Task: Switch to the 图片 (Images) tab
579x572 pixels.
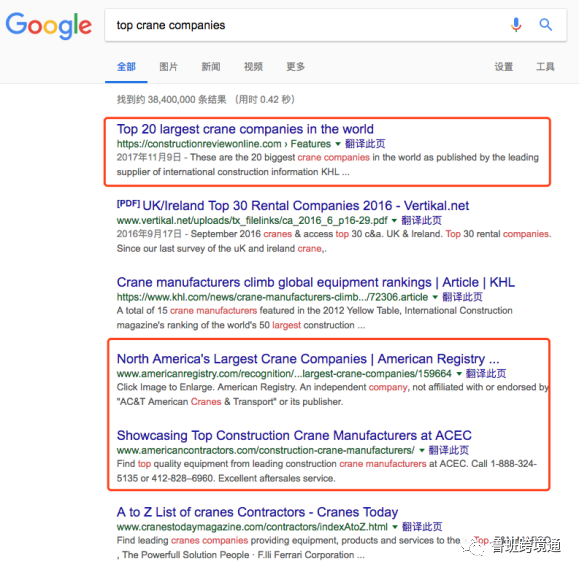Action: 168,67
